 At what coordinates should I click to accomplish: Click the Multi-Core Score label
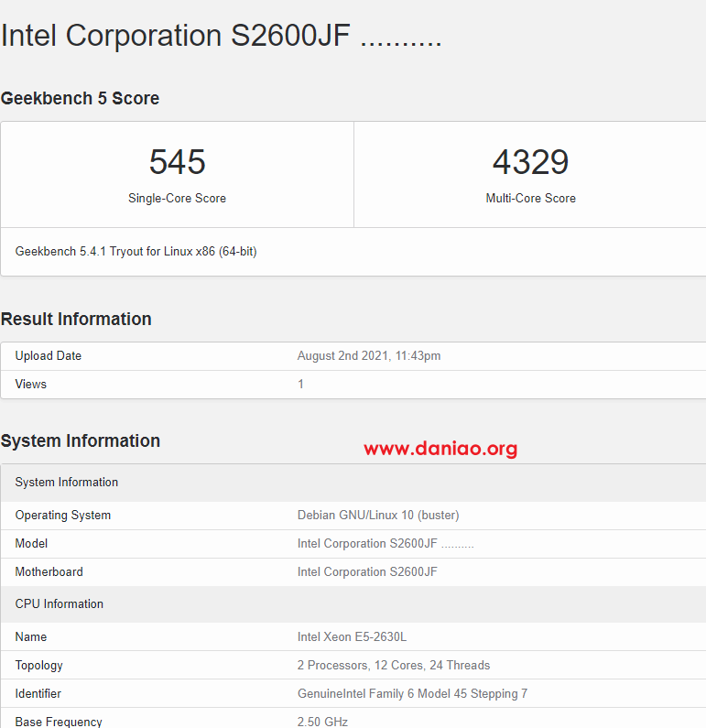click(530, 198)
